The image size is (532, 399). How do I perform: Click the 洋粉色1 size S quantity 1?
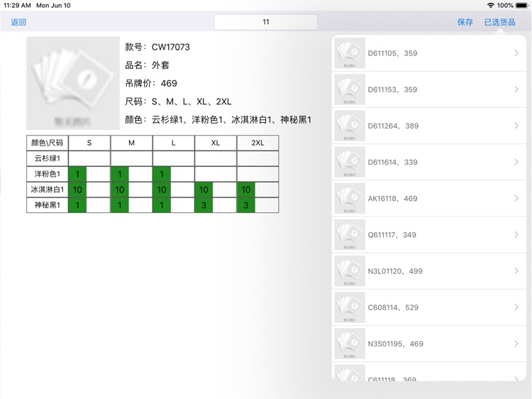pos(77,174)
